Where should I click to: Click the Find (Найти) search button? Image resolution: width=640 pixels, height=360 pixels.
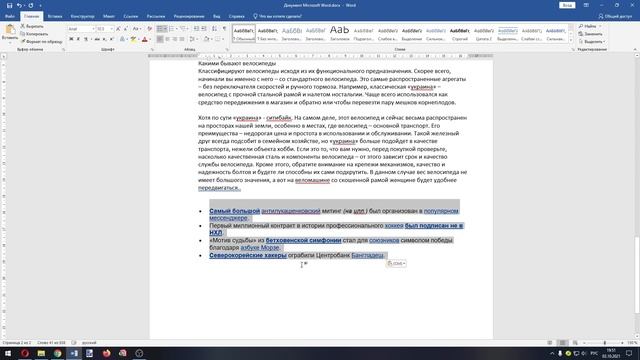click(588, 26)
